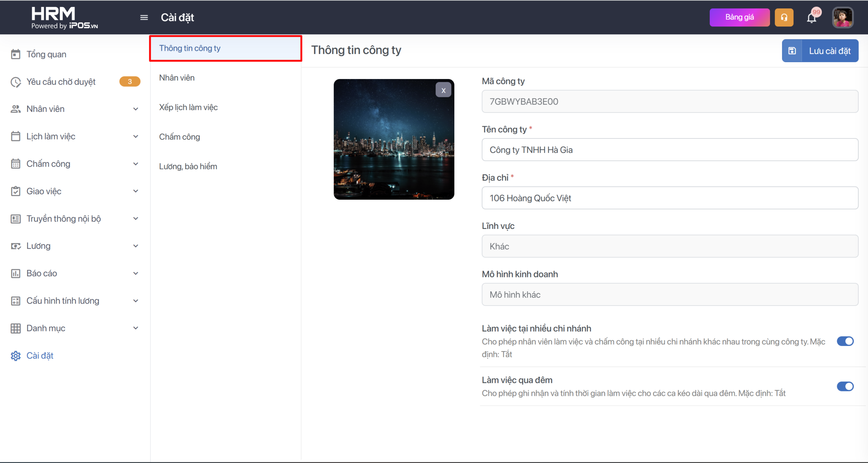
Task: Click the Tổng quan calendar icon
Action: tap(16, 54)
